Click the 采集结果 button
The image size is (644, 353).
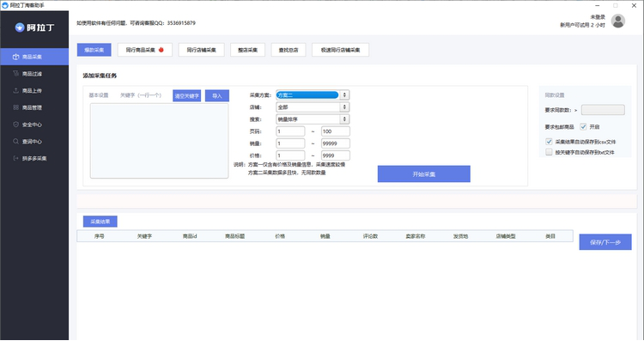(x=100, y=222)
